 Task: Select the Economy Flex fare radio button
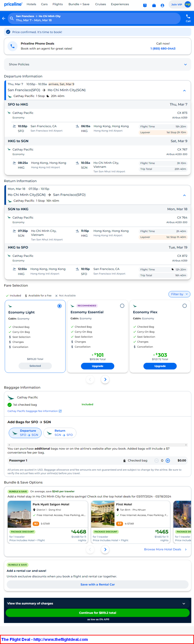[x=184, y=306]
